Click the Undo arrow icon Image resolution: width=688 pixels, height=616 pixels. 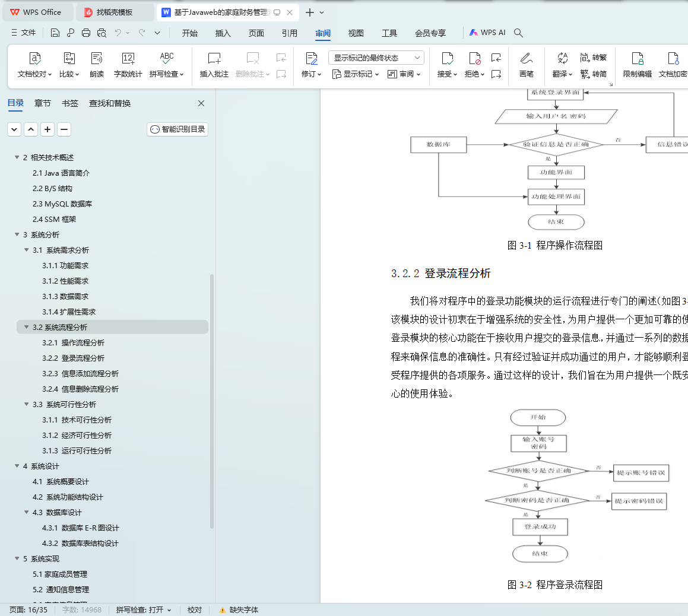[118, 33]
